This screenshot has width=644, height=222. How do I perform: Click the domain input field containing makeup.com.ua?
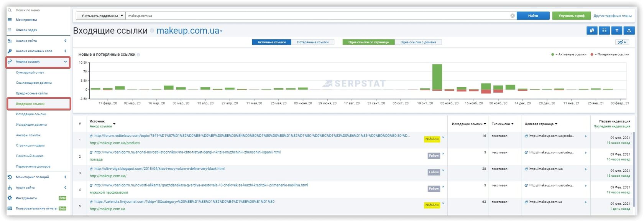[320, 16]
